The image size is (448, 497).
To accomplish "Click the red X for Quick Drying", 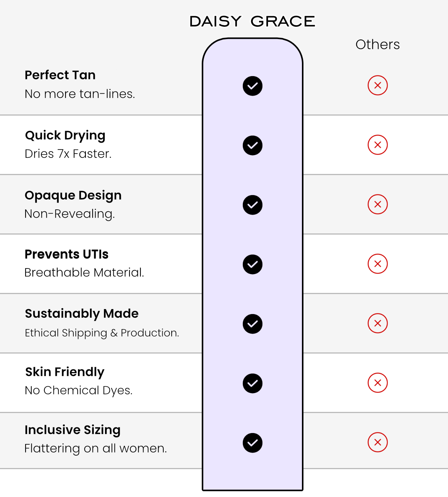I will coord(378,145).
